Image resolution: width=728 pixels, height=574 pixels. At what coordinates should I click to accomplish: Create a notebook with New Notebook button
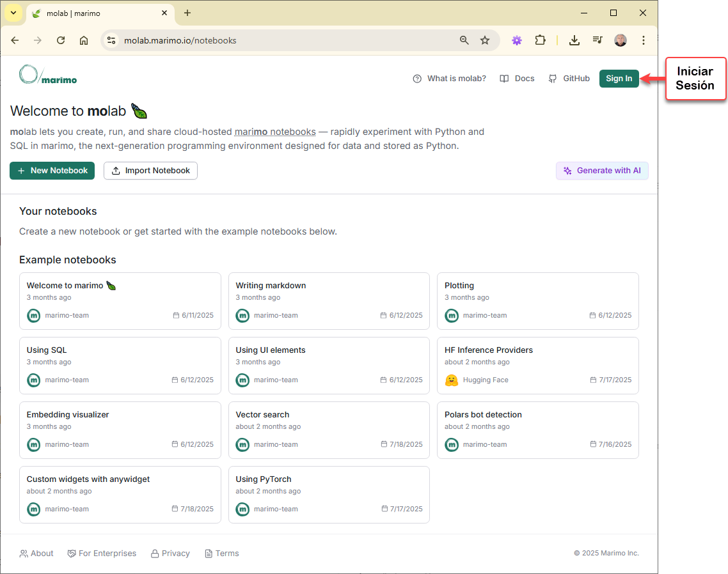[x=52, y=171]
